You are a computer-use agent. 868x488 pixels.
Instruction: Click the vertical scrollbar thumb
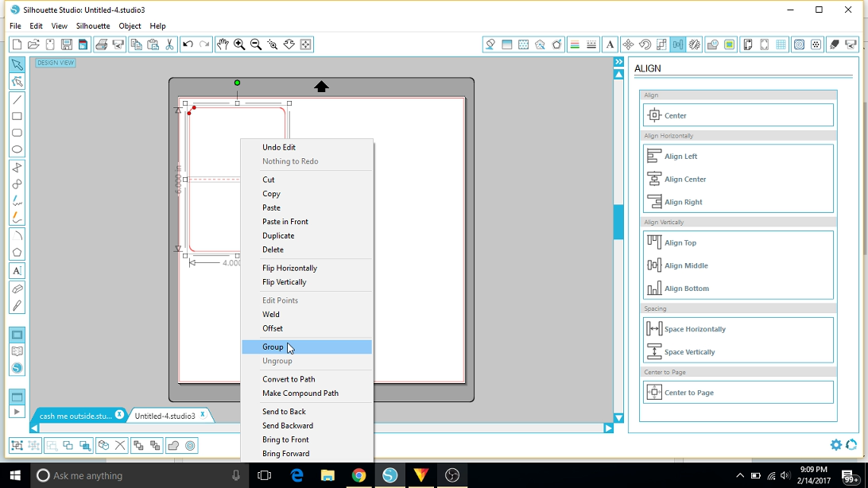point(618,222)
